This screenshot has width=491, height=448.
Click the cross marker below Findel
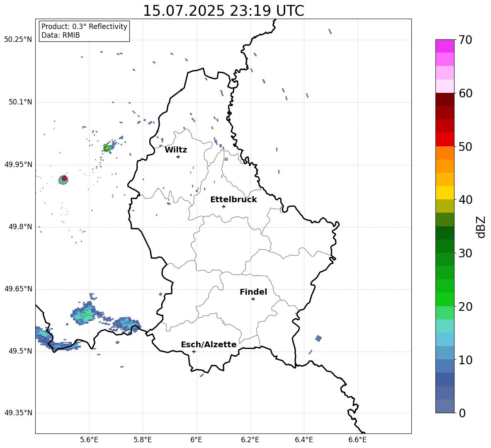[x=253, y=299]
